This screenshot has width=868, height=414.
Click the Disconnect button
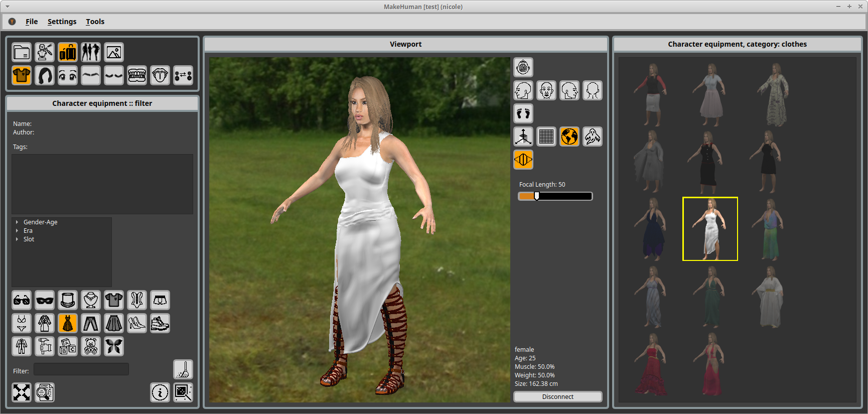tap(557, 396)
